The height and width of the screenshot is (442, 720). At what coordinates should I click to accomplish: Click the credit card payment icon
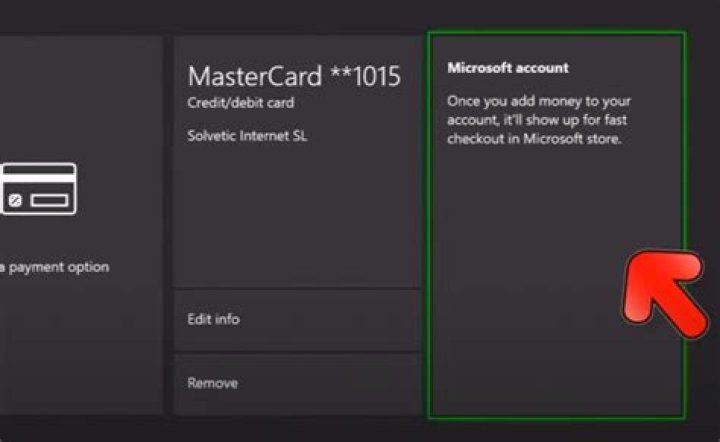click(39, 189)
